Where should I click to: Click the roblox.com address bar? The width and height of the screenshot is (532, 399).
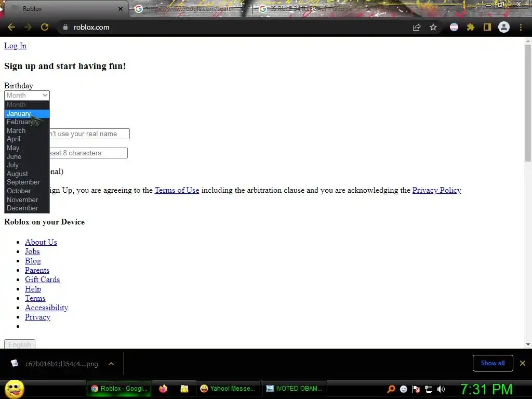(x=234, y=27)
